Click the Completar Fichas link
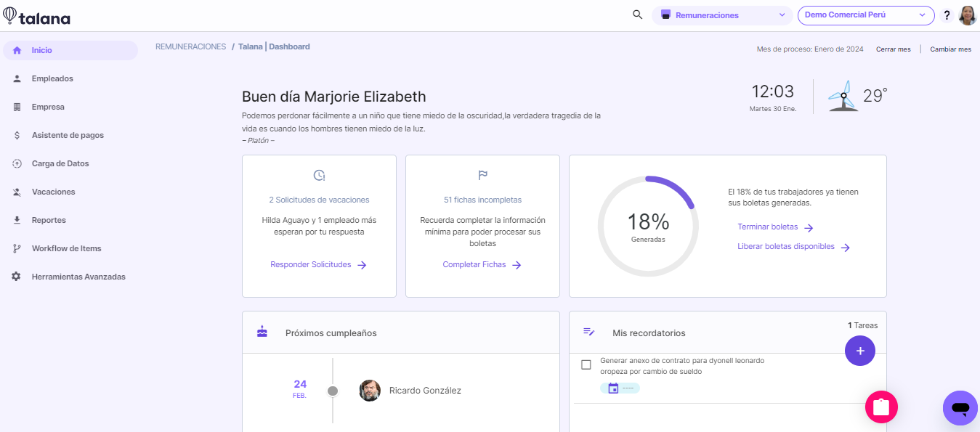The image size is (980, 432). tap(474, 265)
